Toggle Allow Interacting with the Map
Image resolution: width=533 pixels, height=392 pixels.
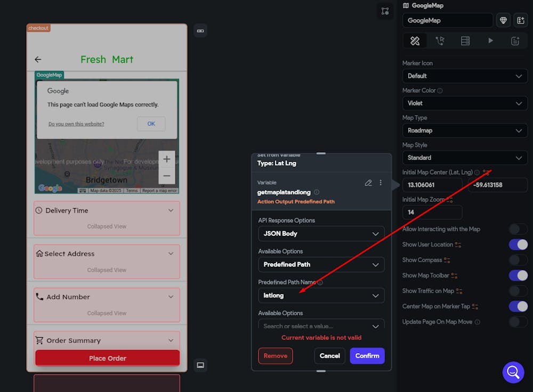click(x=518, y=229)
